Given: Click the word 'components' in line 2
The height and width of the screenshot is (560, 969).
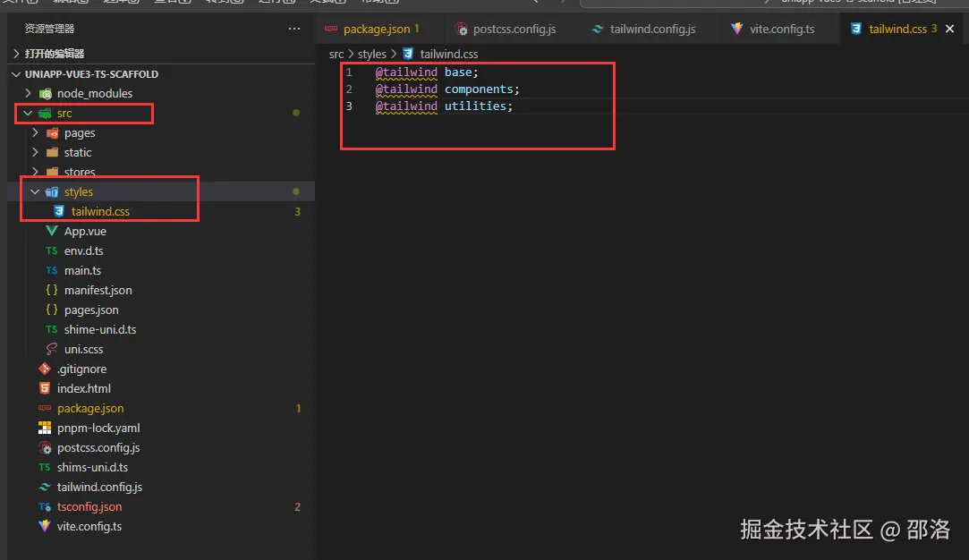Looking at the screenshot, I should click(x=479, y=89).
